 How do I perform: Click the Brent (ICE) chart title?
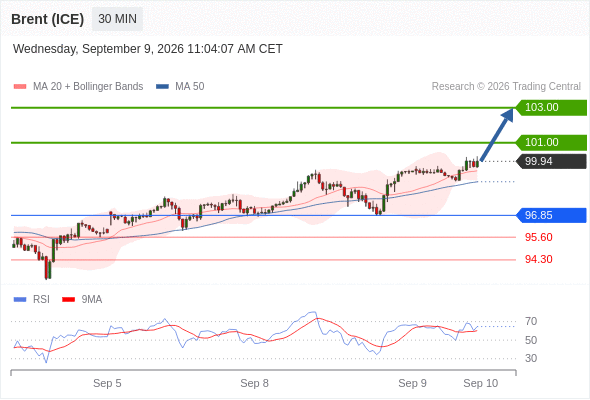click(47, 19)
